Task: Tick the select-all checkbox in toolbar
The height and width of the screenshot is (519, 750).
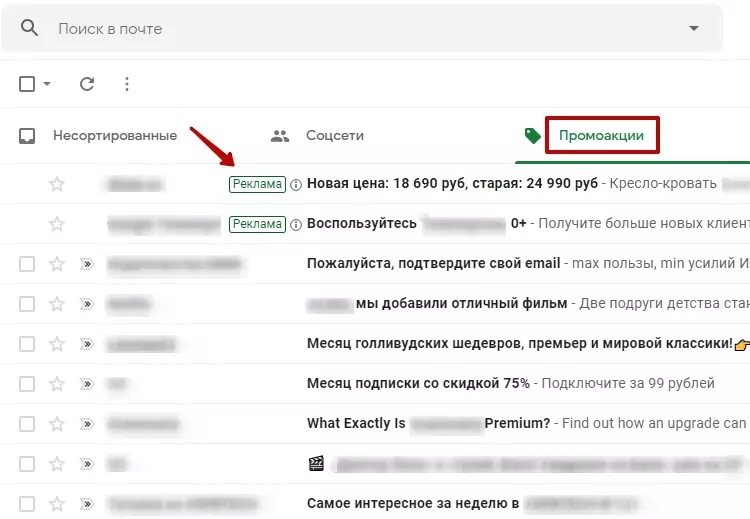Action: click(27, 84)
